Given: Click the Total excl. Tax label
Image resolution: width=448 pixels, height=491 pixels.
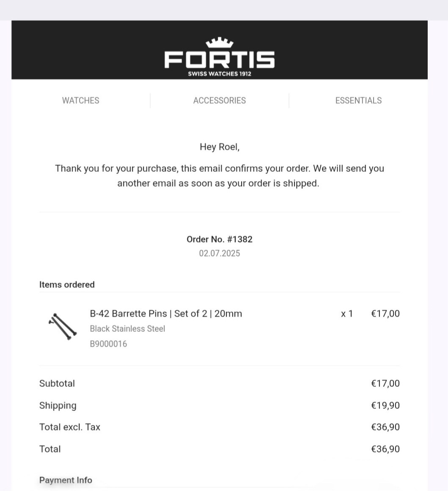Looking at the screenshot, I should click(x=70, y=427).
